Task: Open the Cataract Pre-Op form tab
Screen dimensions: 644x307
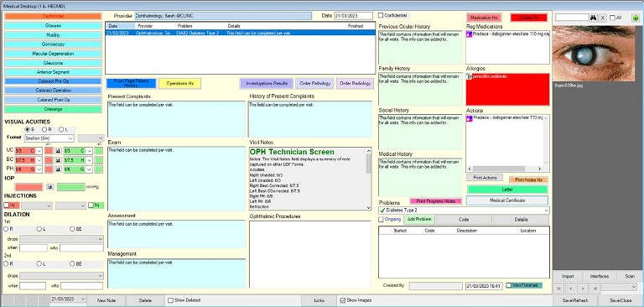Action: point(53,81)
